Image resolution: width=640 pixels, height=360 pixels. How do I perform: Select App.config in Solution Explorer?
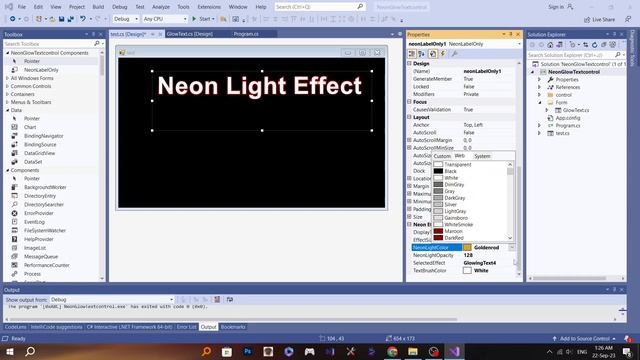click(568, 118)
